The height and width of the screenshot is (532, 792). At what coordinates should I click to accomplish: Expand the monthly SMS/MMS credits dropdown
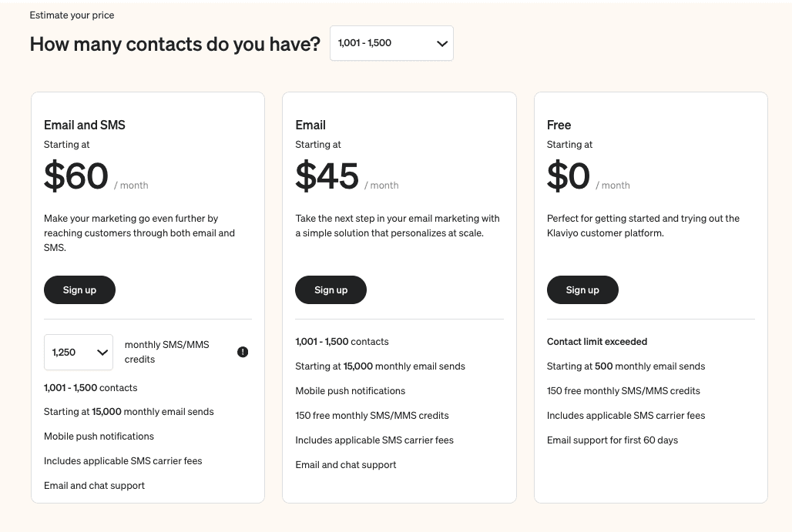78,352
